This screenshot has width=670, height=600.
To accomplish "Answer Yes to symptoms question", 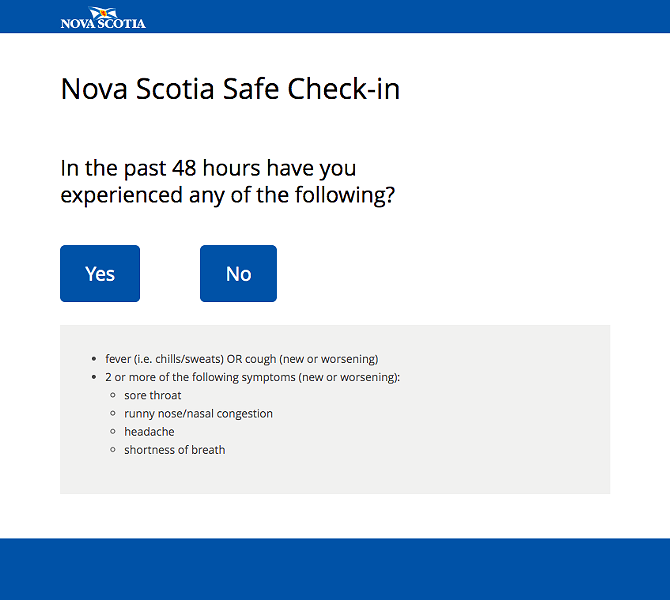I will [100, 274].
